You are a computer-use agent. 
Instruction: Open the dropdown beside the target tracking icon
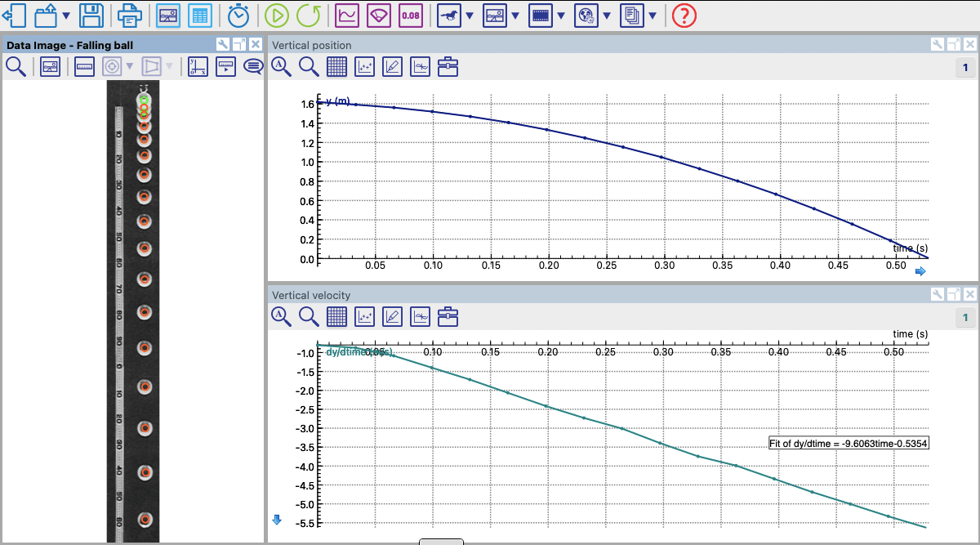[129, 67]
